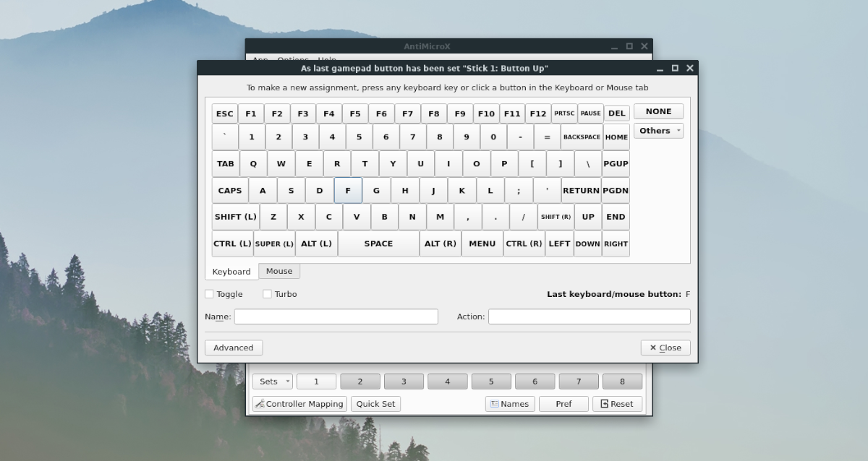
Task: Click into the Name text field
Action: 336,316
